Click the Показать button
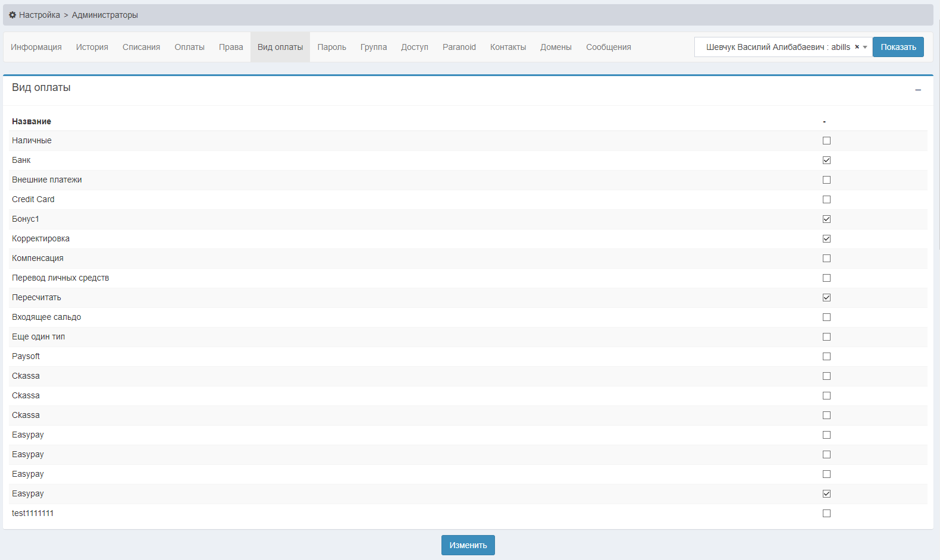The image size is (940, 560). pyautogui.click(x=898, y=47)
